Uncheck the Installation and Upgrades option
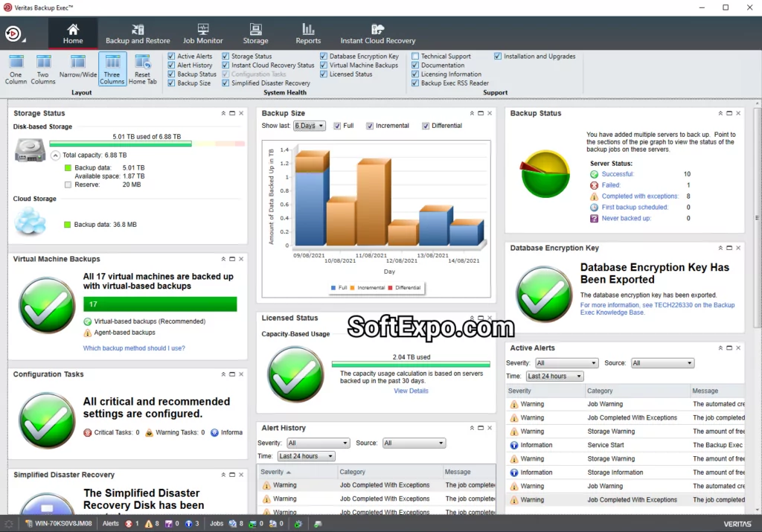This screenshot has height=532, width=762. (497, 56)
